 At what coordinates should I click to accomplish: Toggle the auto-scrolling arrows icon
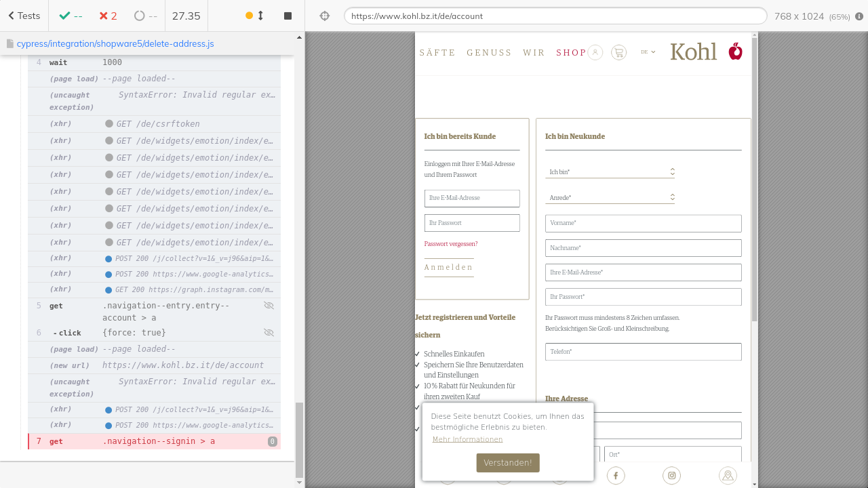[260, 16]
